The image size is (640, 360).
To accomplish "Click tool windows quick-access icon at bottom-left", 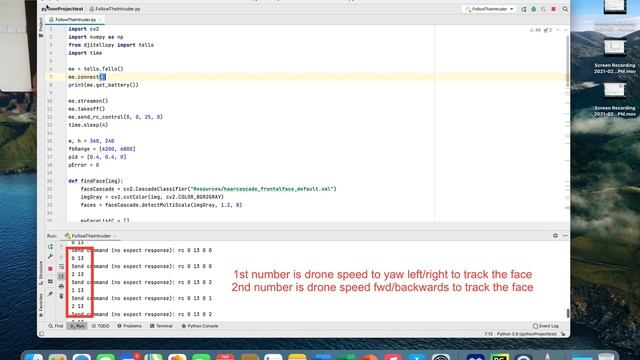I will point(41,334).
